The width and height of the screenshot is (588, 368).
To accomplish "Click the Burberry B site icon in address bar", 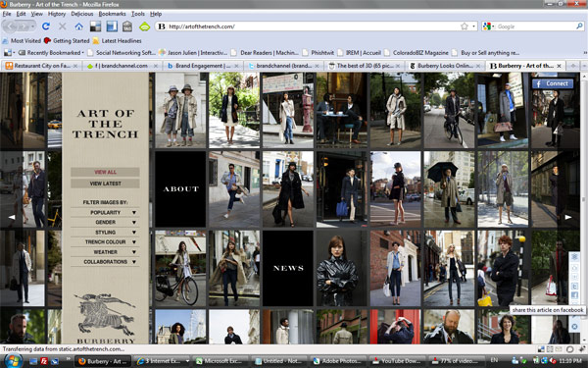I will (x=162, y=26).
